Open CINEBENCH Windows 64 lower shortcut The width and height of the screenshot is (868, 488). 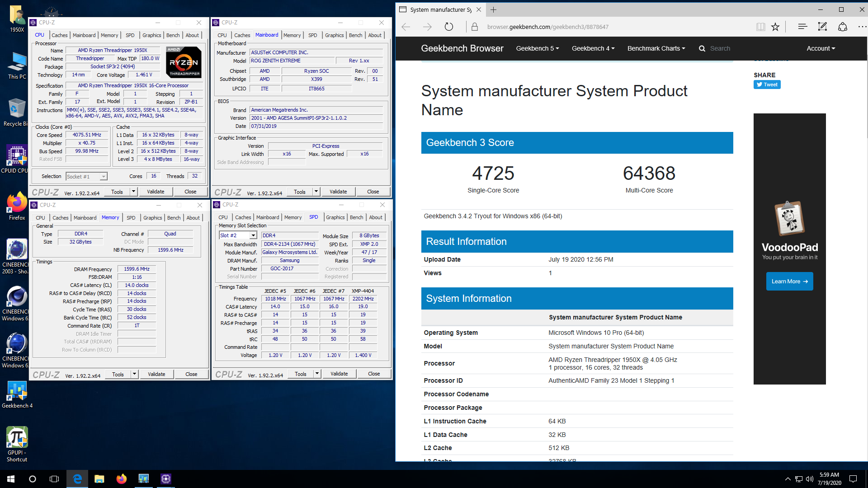[x=16, y=350]
